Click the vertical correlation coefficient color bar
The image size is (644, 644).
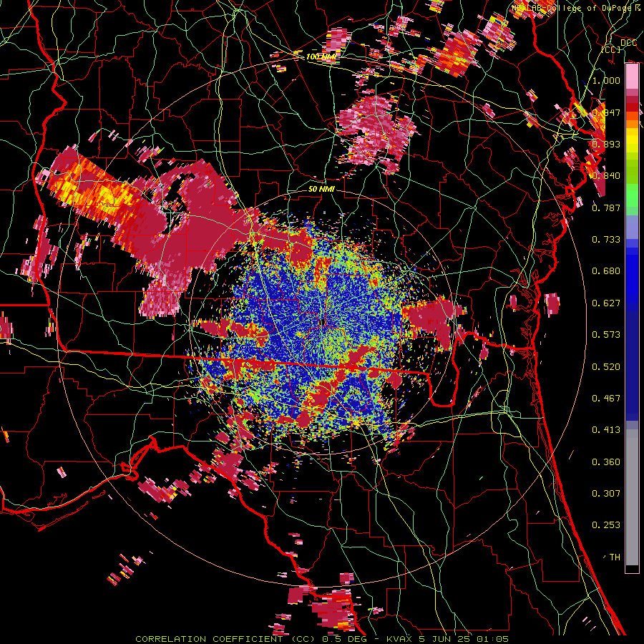pos(632,318)
